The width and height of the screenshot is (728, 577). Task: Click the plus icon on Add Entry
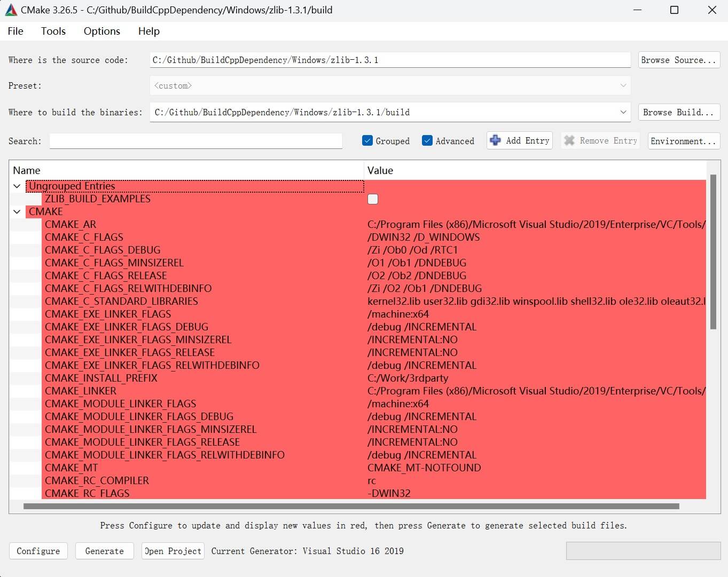coord(496,140)
